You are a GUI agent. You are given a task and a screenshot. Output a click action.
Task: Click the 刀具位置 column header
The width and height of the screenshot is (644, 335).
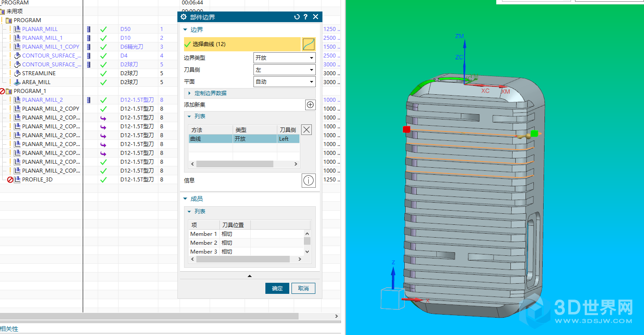click(235, 225)
